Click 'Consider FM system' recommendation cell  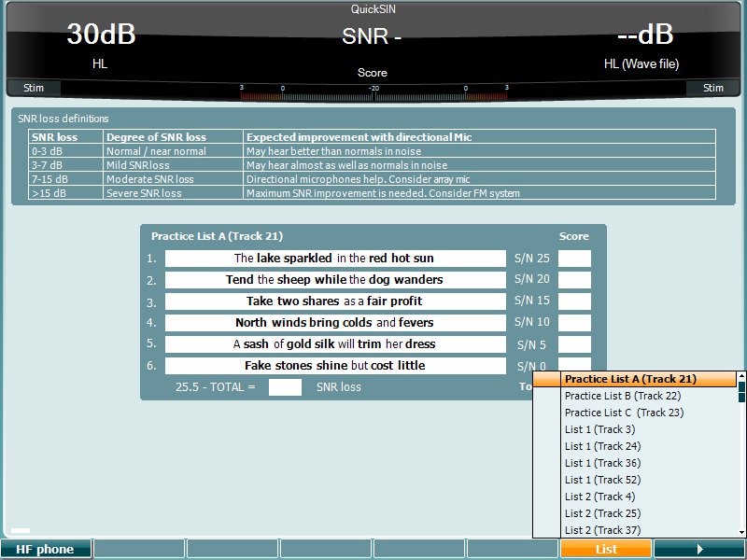[x=479, y=193]
